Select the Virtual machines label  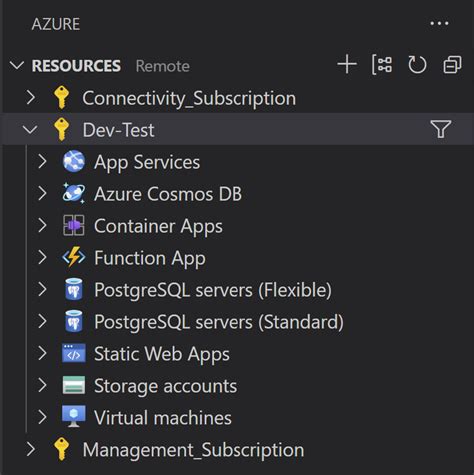163,418
